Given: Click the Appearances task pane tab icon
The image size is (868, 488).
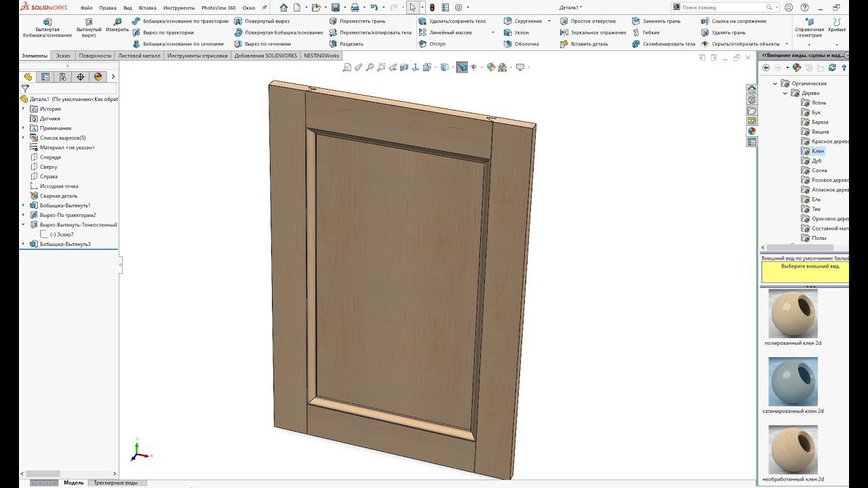Looking at the screenshot, I should tap(751, 131).
